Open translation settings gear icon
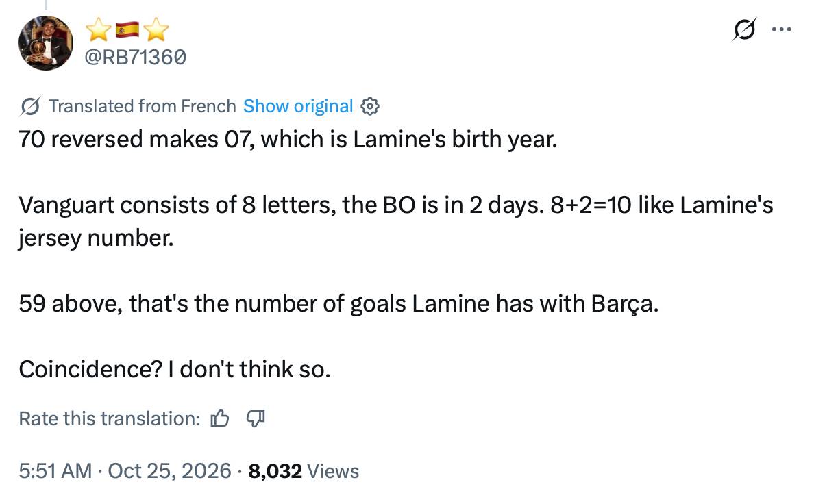 pyautogui.click(x=369, y=106)
